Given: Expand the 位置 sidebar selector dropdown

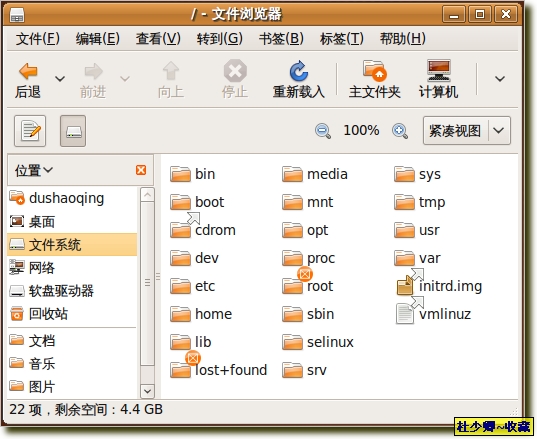Looking at the screenshot, I should point(34,170).
